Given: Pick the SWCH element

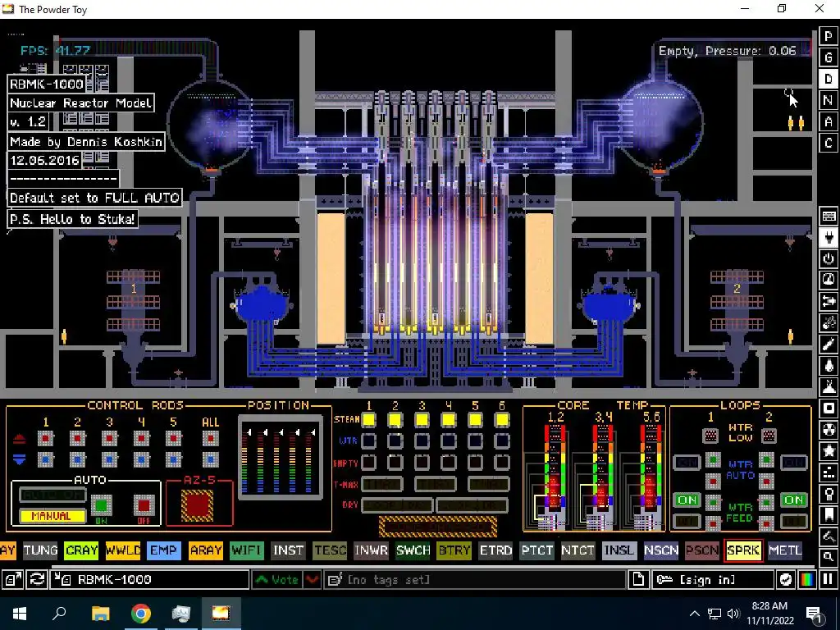Looking at the screenshot, I should click(413, 550).
